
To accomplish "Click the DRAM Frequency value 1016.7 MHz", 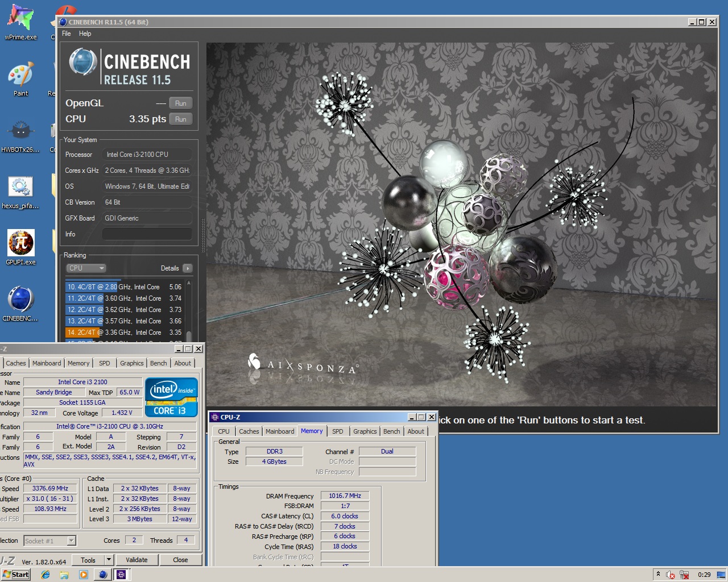I will (345, 496).
